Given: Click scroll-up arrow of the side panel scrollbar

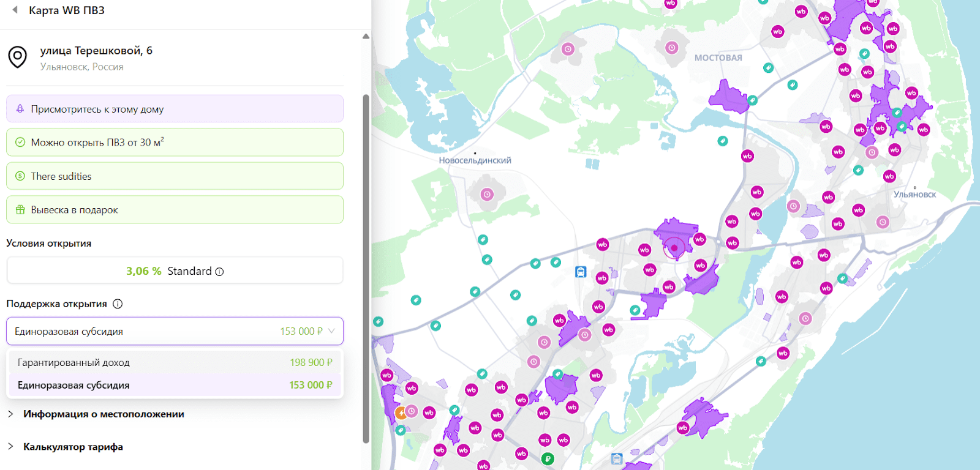Looking at the screenshot, I should point(366,36).
